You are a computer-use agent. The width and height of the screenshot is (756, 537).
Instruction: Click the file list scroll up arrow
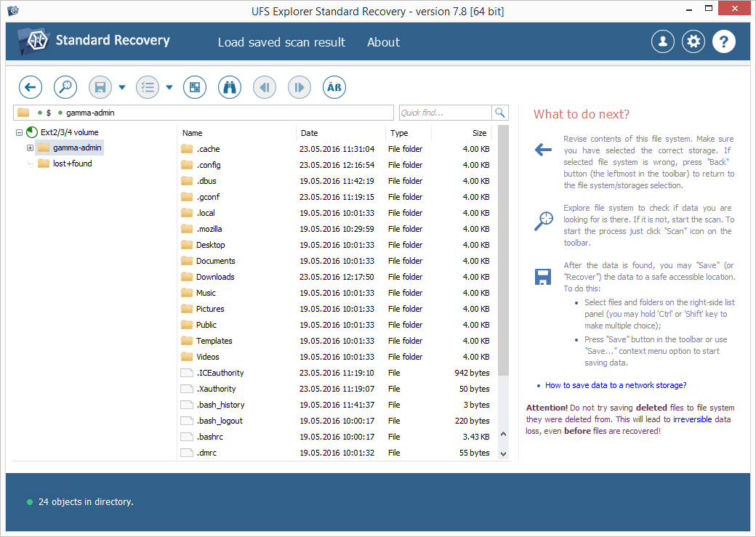pyautogui.click(x=503, y=434)
